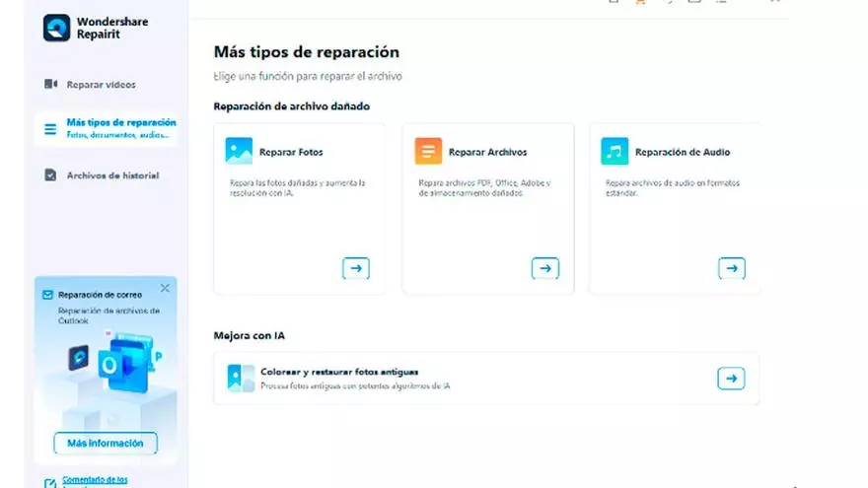
Task: Click the video camera icon beside Reparar videos
Action: pos(51,85)
